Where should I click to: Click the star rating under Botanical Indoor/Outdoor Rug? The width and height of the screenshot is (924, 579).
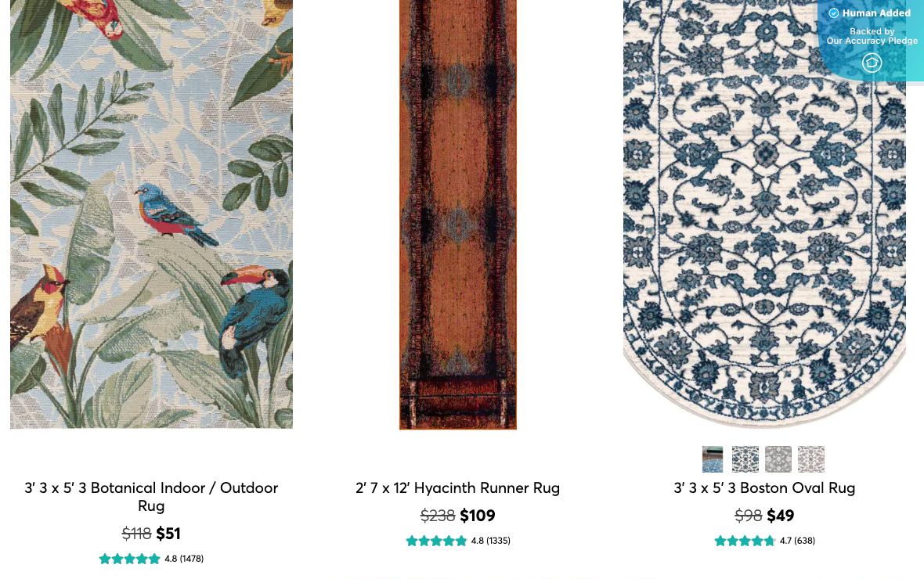click(129, 559)
